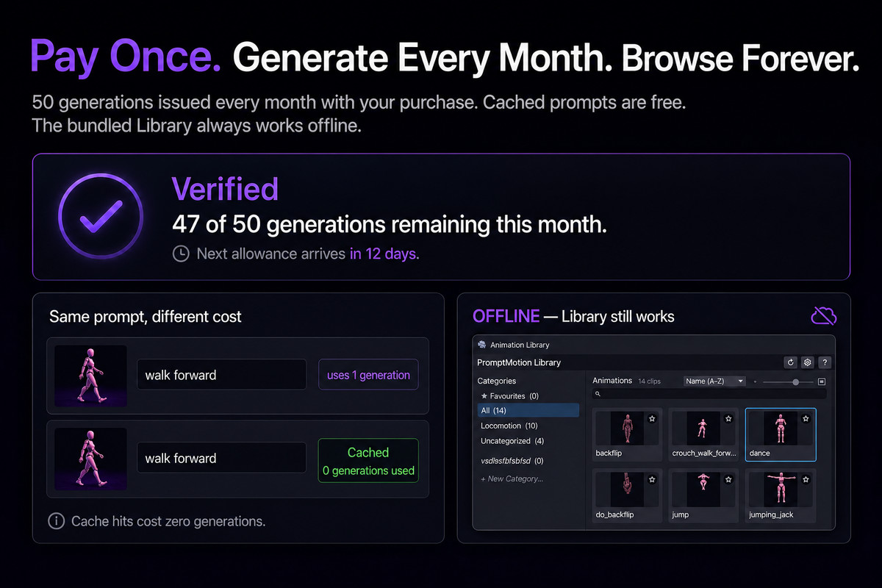The image size is (882, 588).
Task: Click the question mark help icon
Action: pyautogui.click(x=824, y=362)
